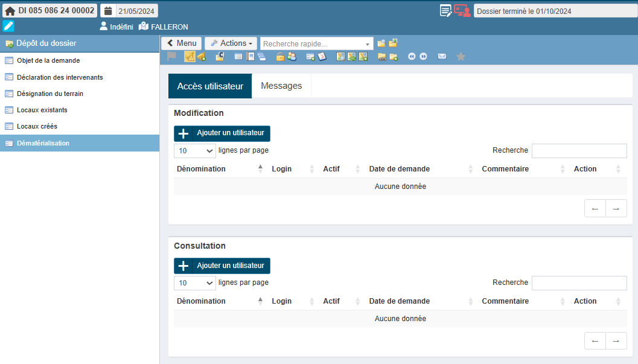638x364 pixels.
Task: Click the users group icon in toolbar
Action: pos(292,56)
